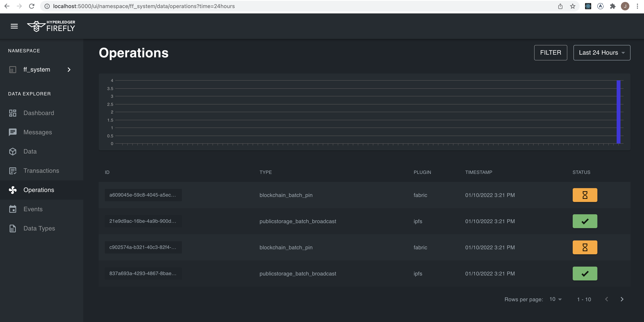Go to next page of results

pos(622,299)
